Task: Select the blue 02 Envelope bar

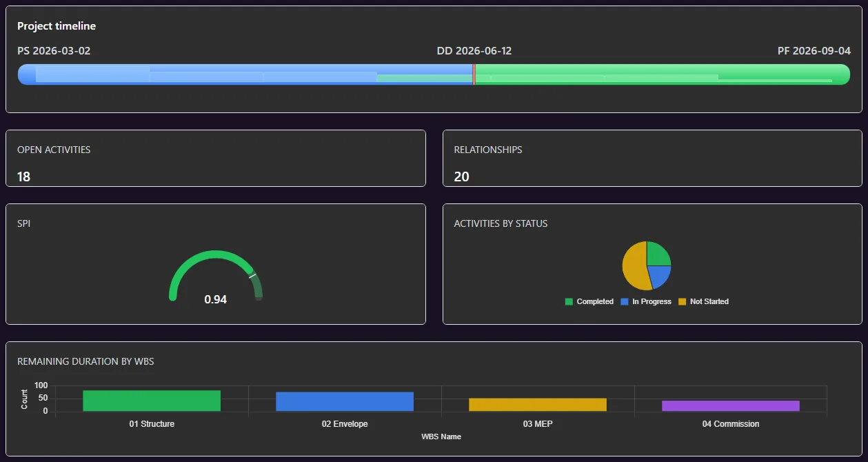Action: pyautogui.click(x=345, y=402)
